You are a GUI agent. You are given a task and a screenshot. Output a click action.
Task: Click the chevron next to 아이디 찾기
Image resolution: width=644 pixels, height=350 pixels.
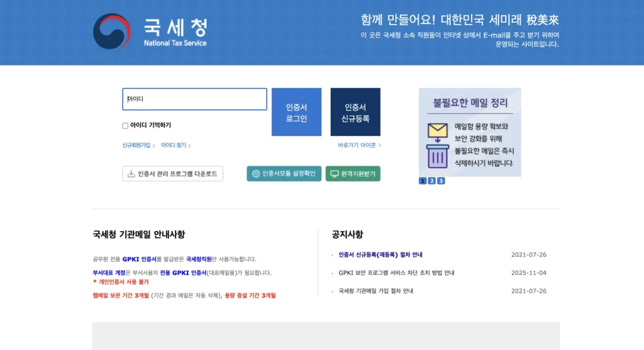tap(189, 145)
